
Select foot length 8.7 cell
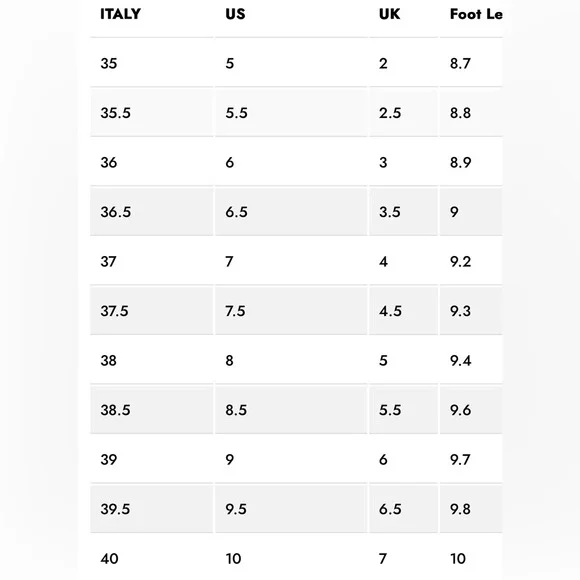pyautogui.click(x=471, y=63)
